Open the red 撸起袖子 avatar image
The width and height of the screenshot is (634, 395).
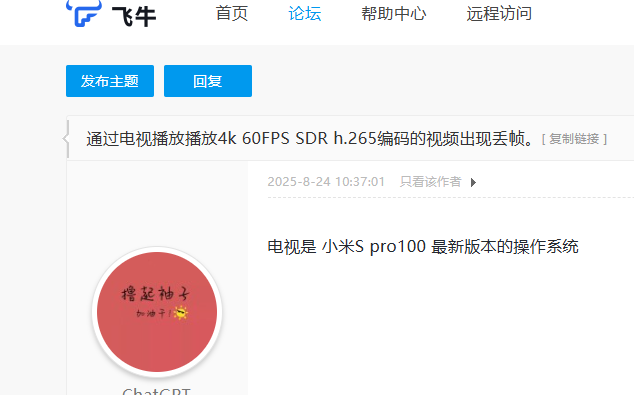pos(157,312)
